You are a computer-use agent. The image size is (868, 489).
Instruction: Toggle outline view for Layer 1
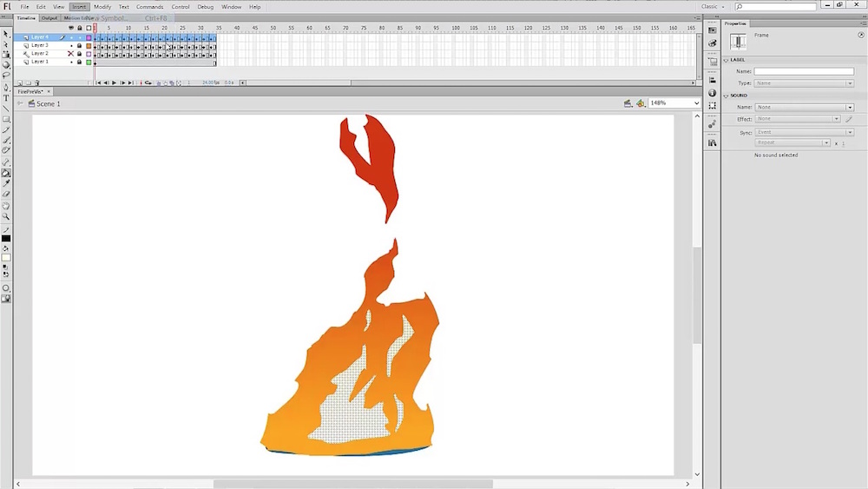[x=89, y=62]
